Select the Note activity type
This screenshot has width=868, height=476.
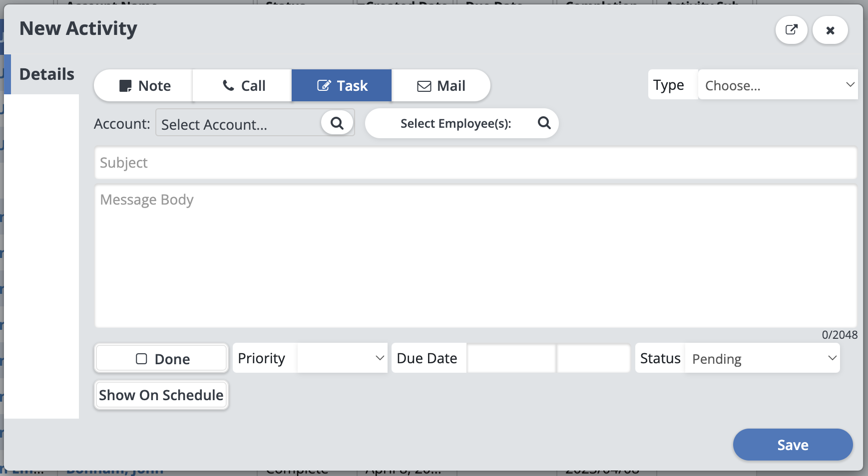(144, 86)
